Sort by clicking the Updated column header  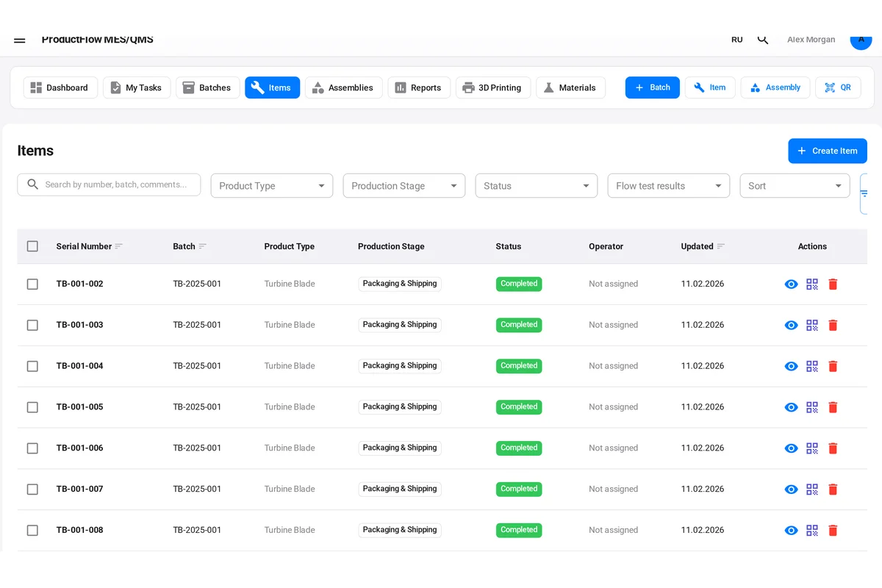tap(698, 246)
